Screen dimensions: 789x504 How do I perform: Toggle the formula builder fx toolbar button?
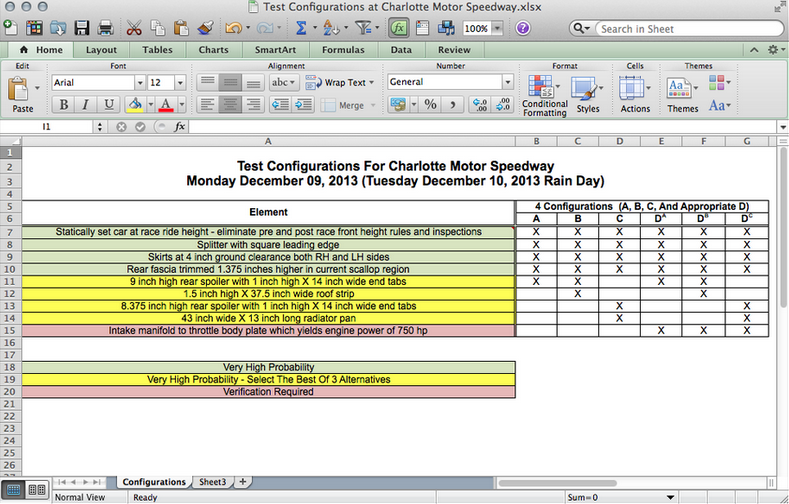(x=399, y=28)
